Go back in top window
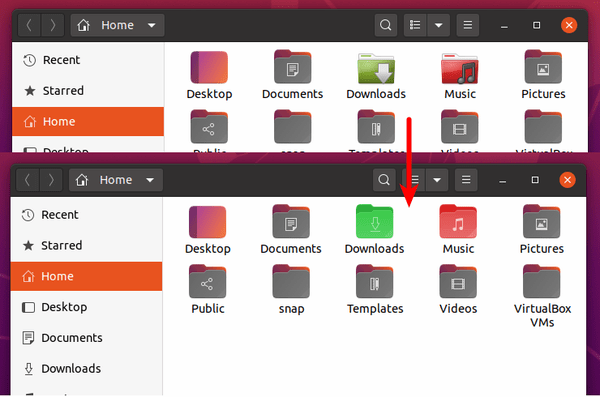Screen dimensions: 600x397 (x=29, y=25)
